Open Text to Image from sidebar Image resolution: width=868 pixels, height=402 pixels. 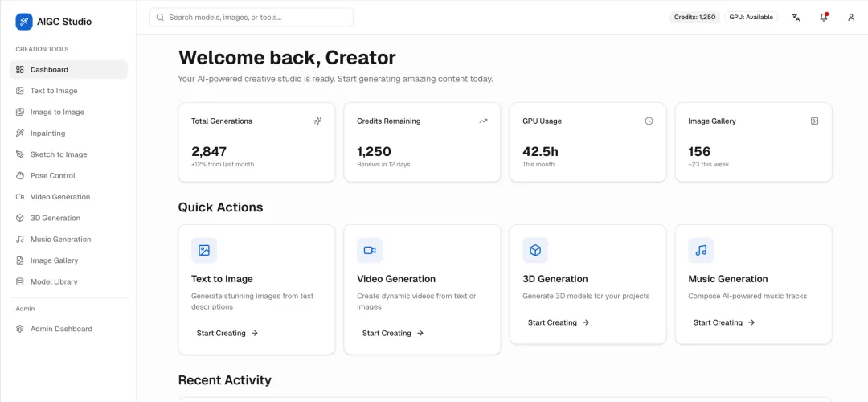click(x=68, y=91)
